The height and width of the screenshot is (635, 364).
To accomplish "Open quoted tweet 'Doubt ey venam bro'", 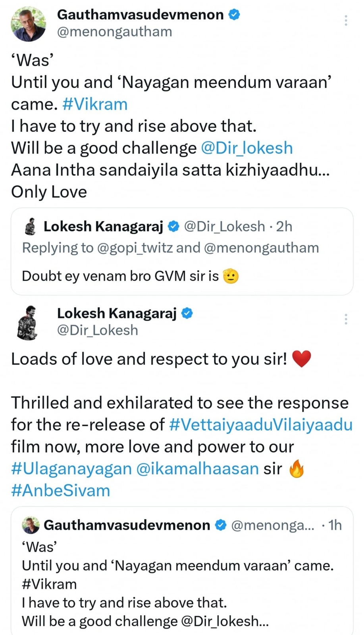I will click(x=181, y=276).
